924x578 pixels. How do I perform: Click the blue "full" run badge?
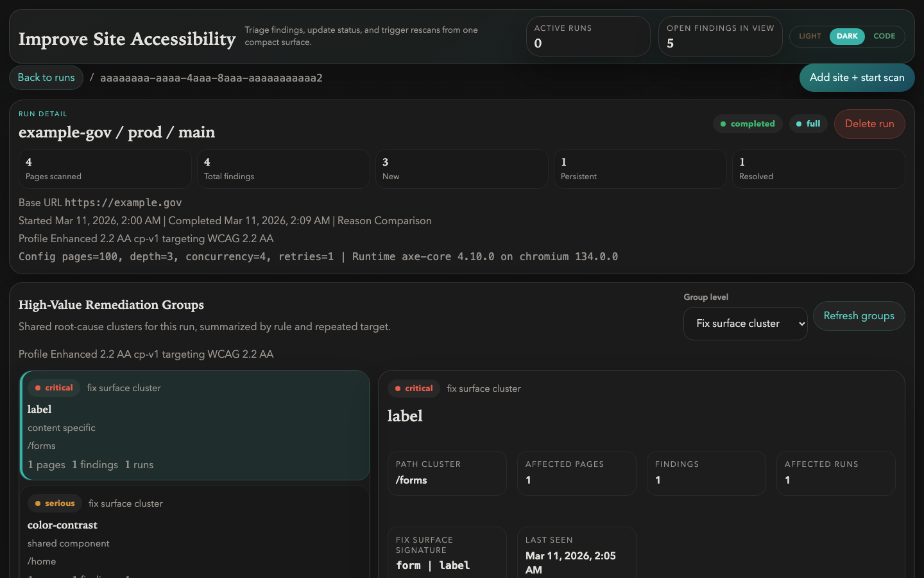tap(808, 123)
